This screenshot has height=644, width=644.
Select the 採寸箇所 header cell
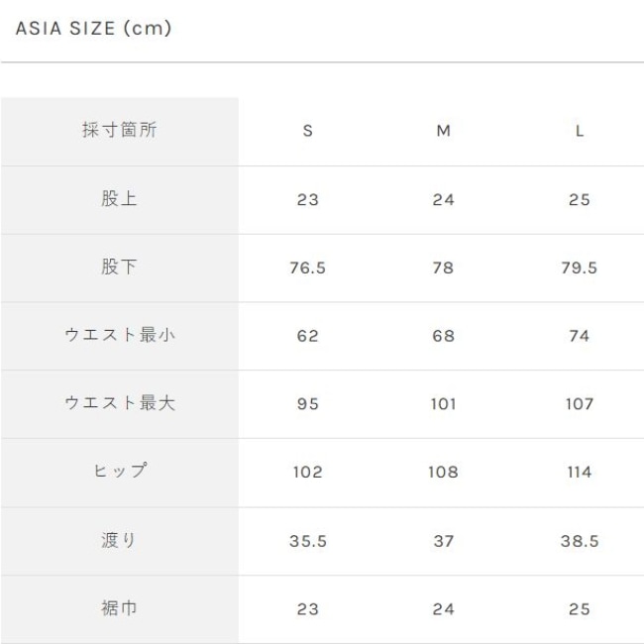pos(120,131)
